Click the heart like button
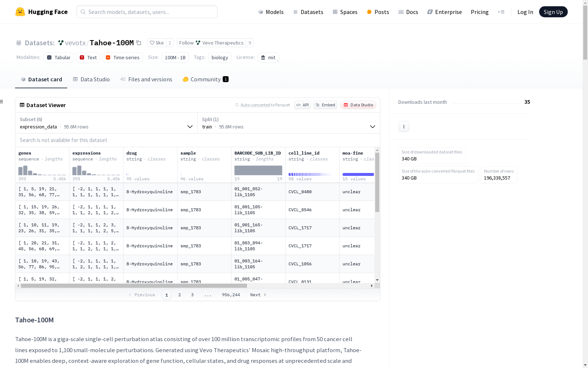Screen dimensions: 588x368 pyautogui.click(x=157, y=43)
